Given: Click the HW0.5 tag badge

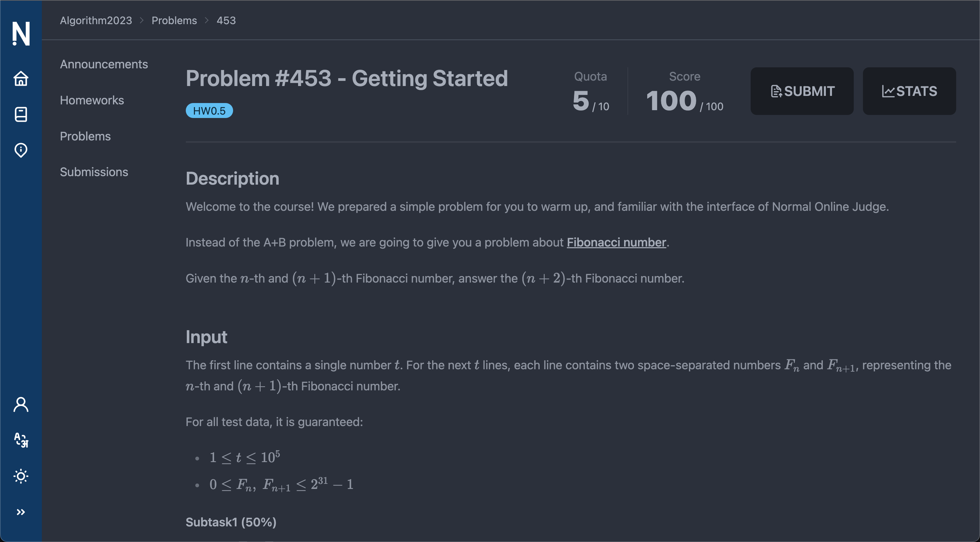Looking at the screenshot, I should pyautogui.click(x=209, y=111).
